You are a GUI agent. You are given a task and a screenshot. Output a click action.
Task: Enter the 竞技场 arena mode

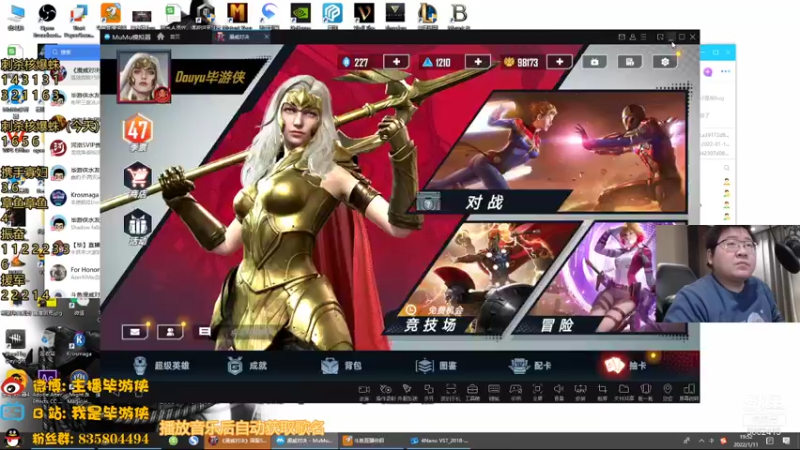[x=480, y=278]
